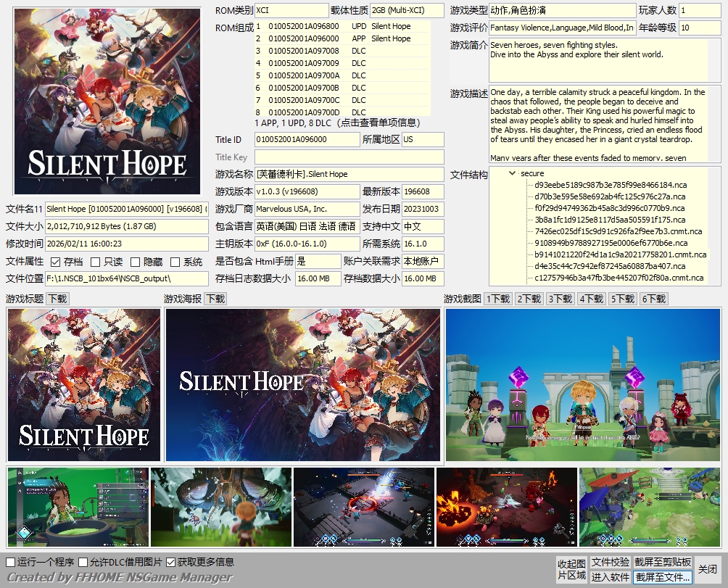Screen dimensions: 728x588
Task: Select file 9108949b9788927195e0006ef6770b6e.nca
Action: pyautogui.click(x=610, y=243)
